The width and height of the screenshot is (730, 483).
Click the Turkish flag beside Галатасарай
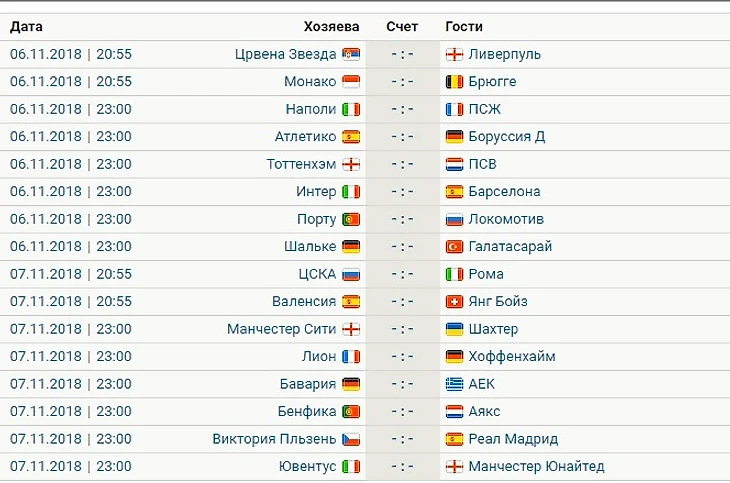(454, 246)
